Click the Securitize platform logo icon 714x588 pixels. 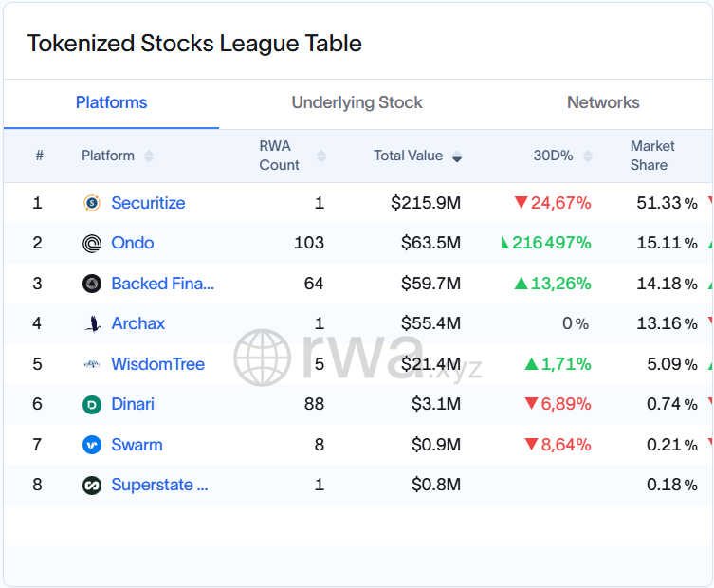92,203
